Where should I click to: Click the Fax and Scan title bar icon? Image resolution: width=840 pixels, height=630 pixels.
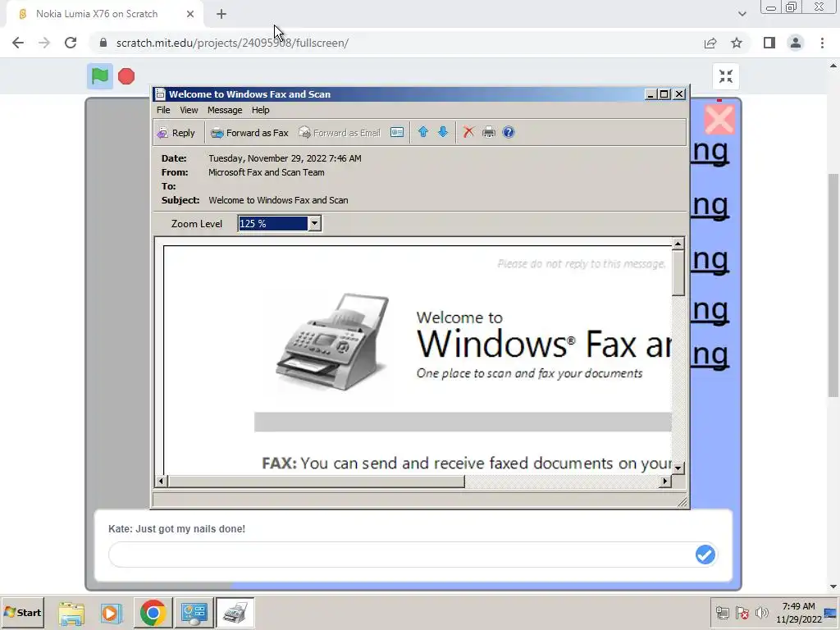click(x=160, y=94)
